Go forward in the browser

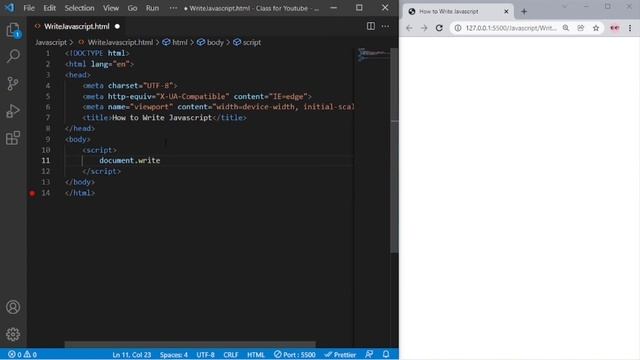click(x=424, y=28)
